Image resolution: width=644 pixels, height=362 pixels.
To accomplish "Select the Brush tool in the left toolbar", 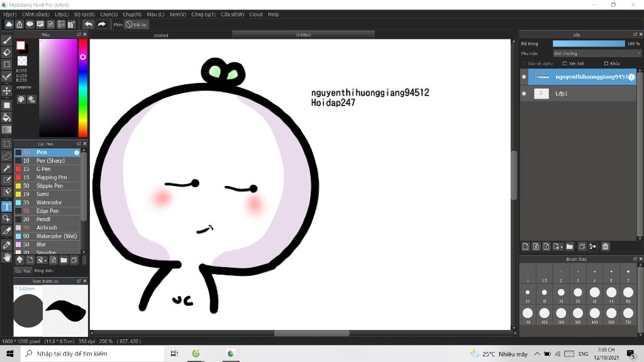I will pos(6,40).
